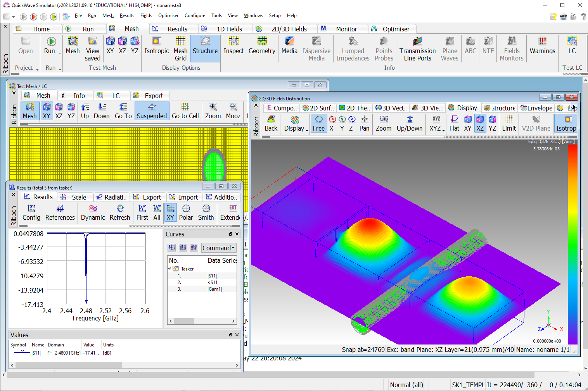Toggle Free rotation in 2D/3D Fields window
Screen dimensions: 588x391
point(319,123)
